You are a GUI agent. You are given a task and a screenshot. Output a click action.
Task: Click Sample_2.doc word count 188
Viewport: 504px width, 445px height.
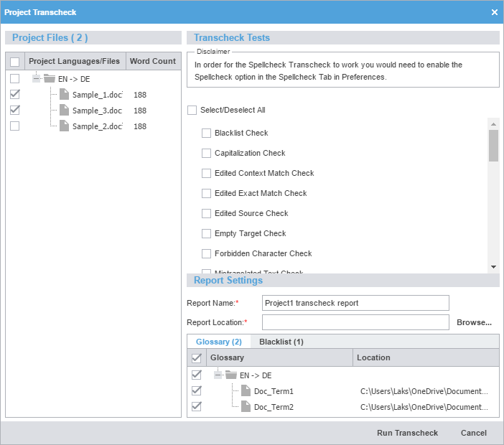[140, 126]
